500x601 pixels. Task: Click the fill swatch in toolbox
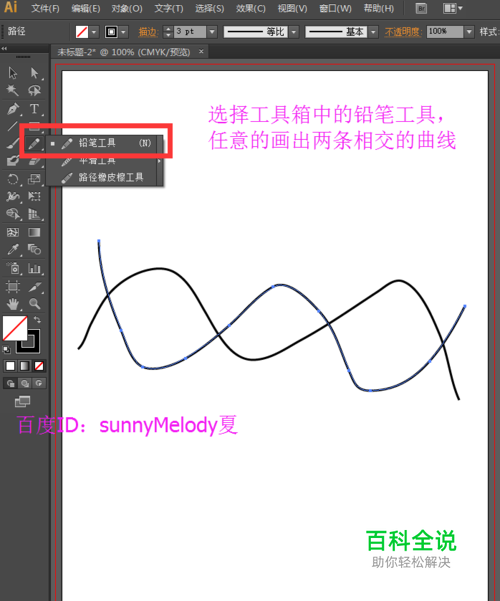pyautogui.click(x=15, y=328)
